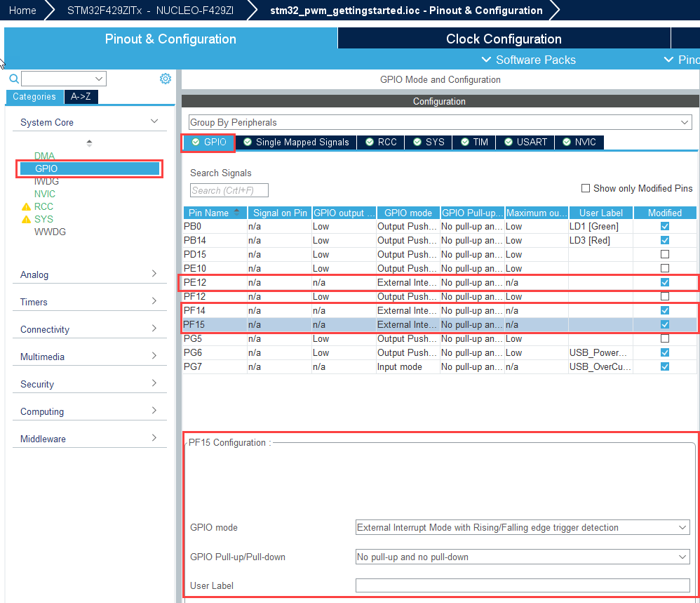Click the RCC warning triangle icon

pyautogui.click(x=27, y=207)
